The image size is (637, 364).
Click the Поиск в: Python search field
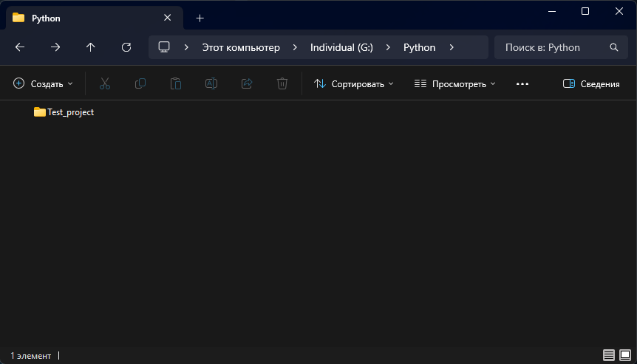pos(561,47)
